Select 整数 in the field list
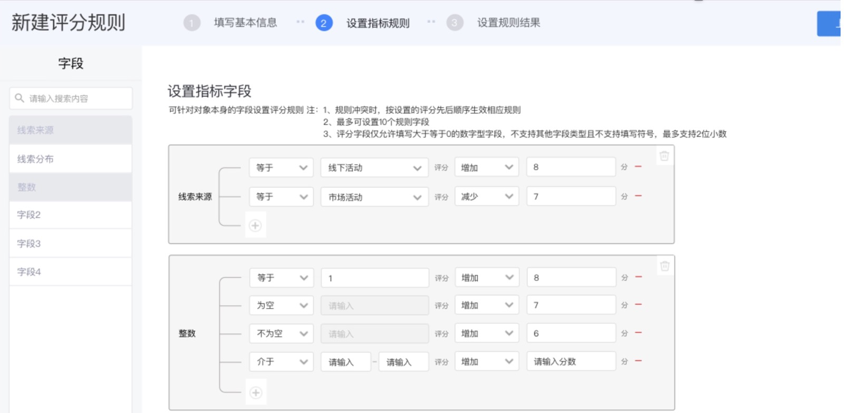The image size is (868, 413). (x=71, y=187)
